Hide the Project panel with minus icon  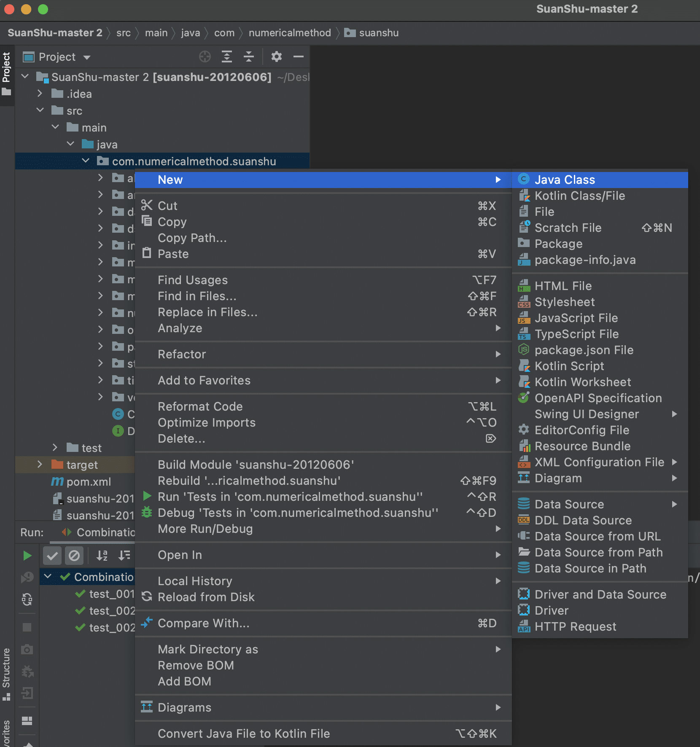(x=299, y=56)
